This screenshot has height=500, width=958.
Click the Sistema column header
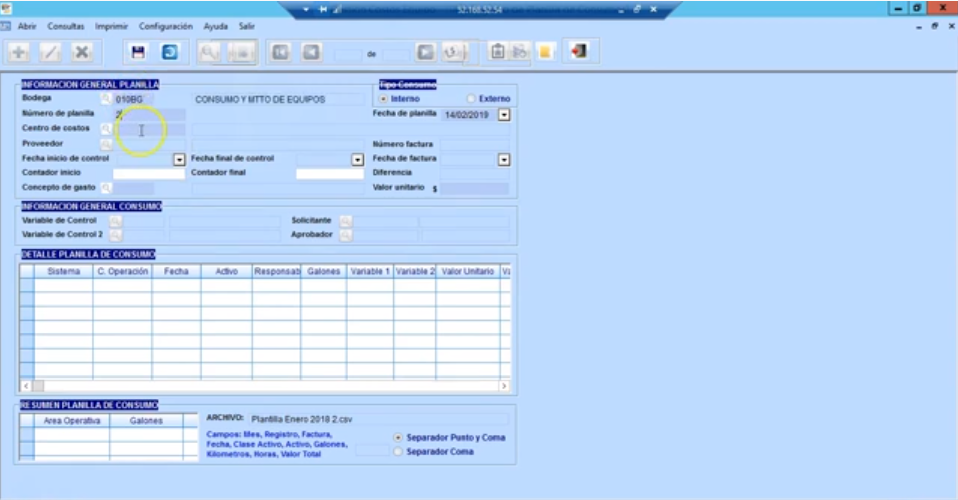click(x=64, y=271)
